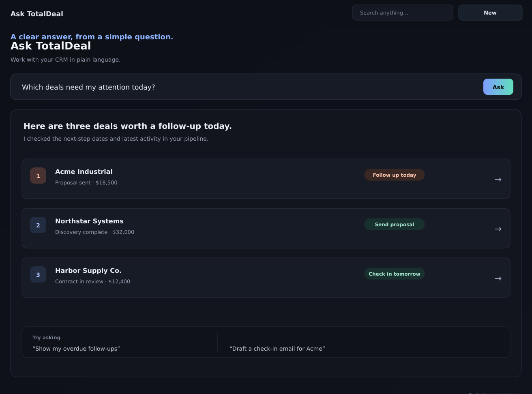
Task: Focus the Search anything field
Action: point(403,13)
